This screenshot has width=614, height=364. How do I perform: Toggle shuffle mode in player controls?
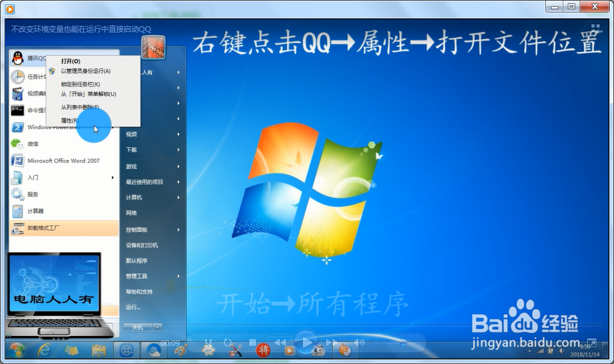tap(209, 343)
